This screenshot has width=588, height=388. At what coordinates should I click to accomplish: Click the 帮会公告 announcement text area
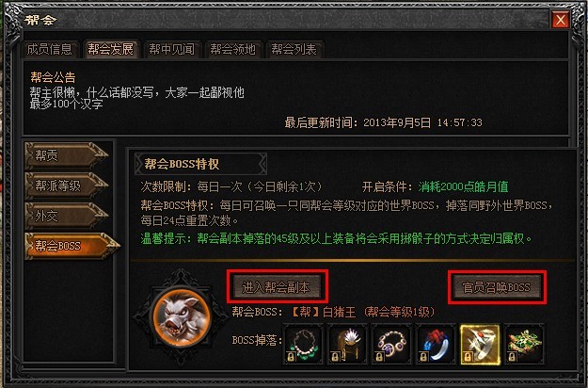(x=296, y=98)
